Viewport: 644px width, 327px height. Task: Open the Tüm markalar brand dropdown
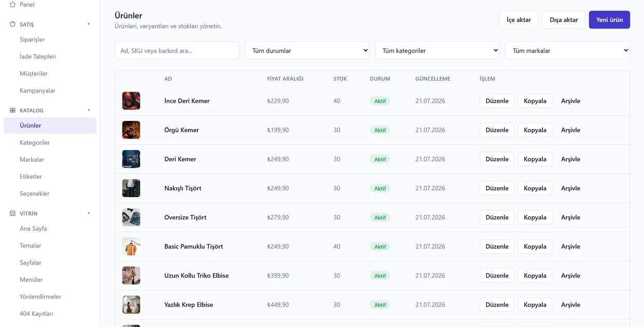coord(568,50)
